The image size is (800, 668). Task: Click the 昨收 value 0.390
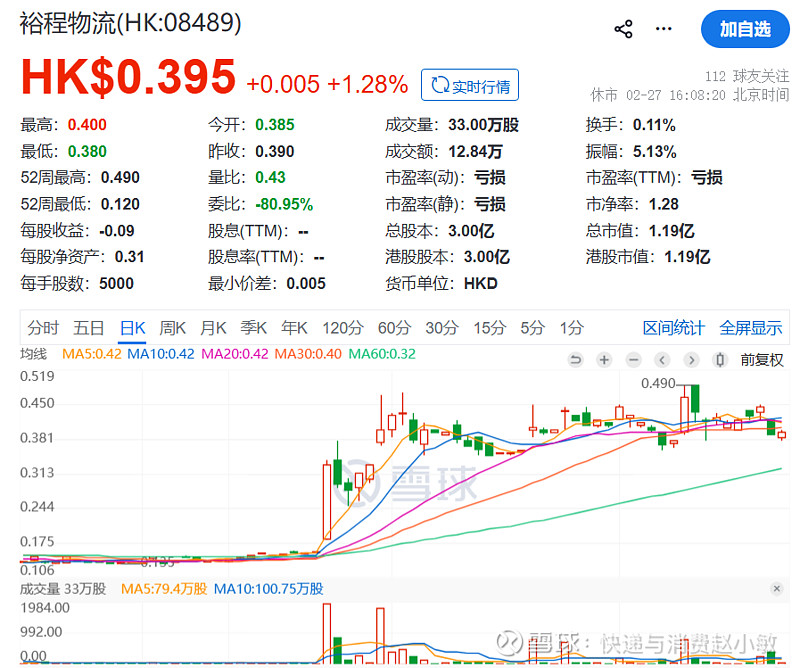[275, 151]
